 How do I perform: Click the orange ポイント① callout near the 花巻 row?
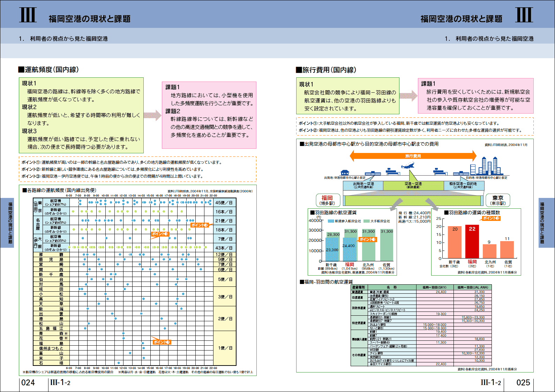pos(162,342)
